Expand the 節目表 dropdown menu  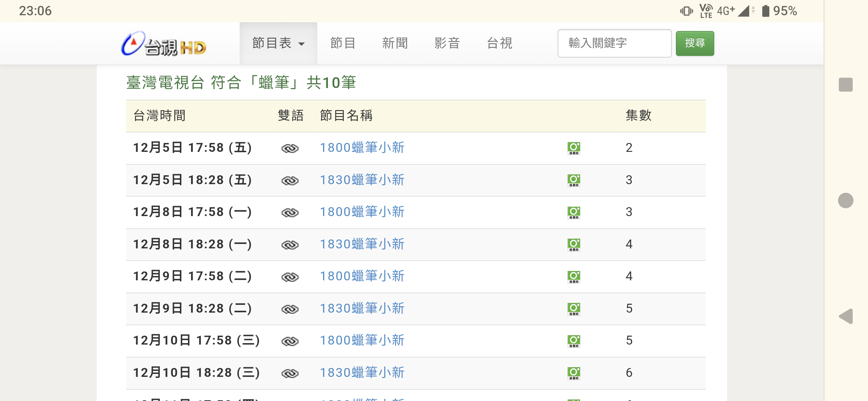278,43
